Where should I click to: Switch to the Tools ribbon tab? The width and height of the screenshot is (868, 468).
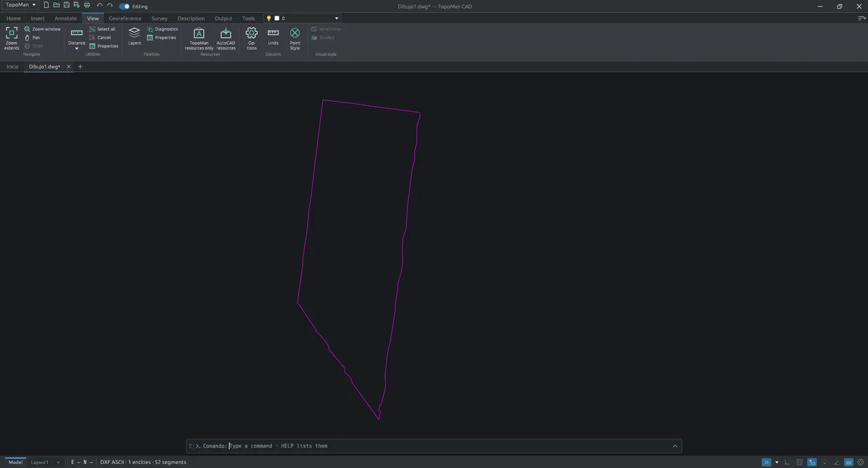point(249,18)
